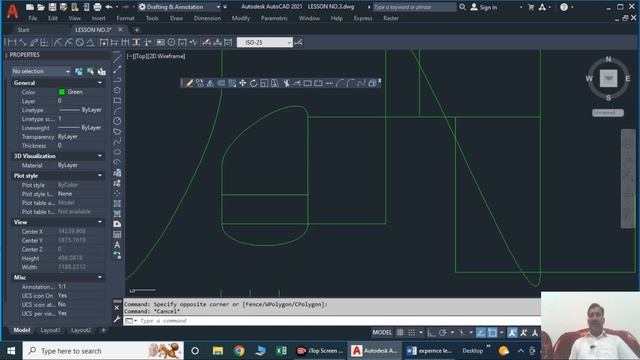This screenshot has height=360, width=640.
Task: Collapse the Misc section
Action: pos(100,277)
